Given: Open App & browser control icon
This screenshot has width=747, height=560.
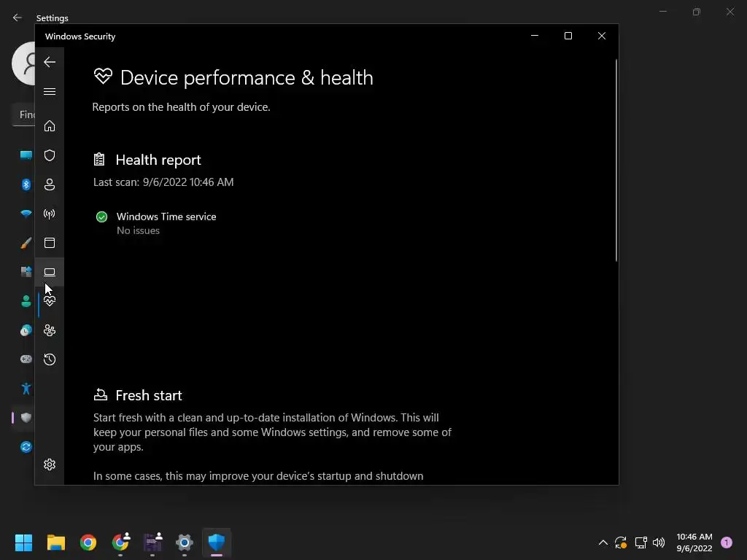Looking at the screenshot, I should pos(50,243).
